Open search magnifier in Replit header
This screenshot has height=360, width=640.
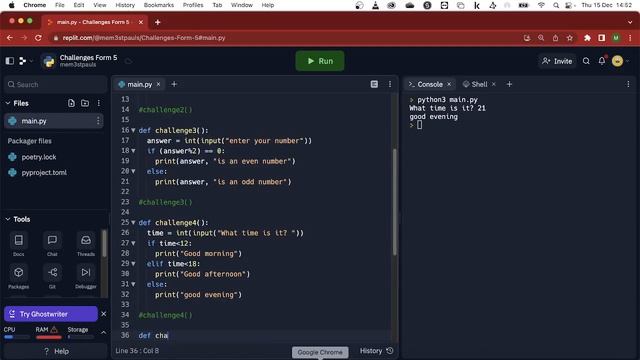click(586, 61)
